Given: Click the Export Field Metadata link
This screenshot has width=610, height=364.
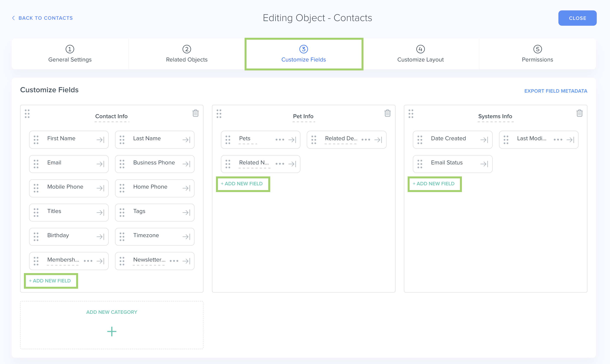Looking at the screenshot, I should [x=556, y=91].
